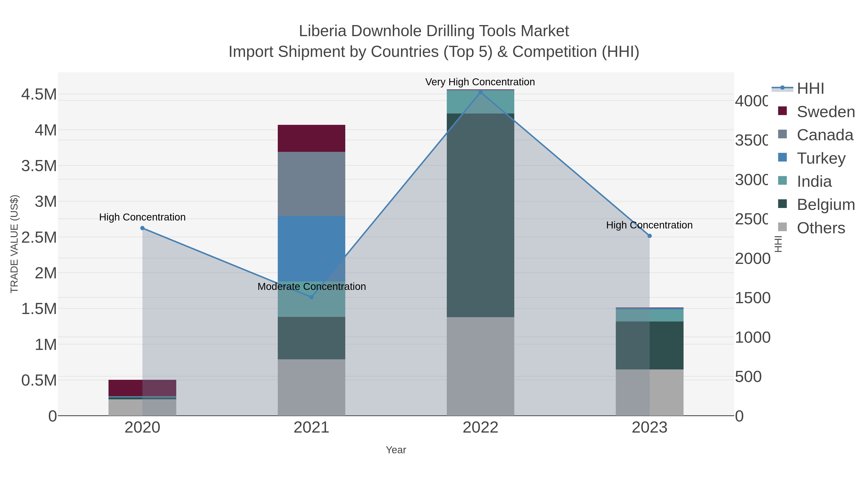This screenshot has width=868, height=488.
Task: Select the 2022 HHI data point
Action: (481, 92)
